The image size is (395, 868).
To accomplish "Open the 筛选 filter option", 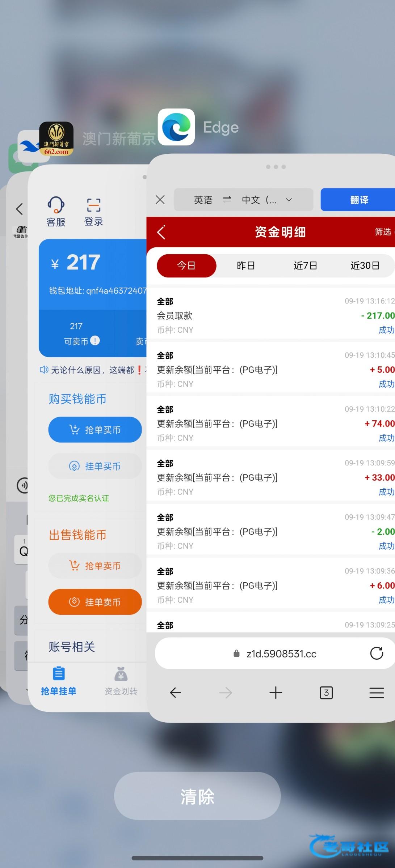I will point(383,232).
